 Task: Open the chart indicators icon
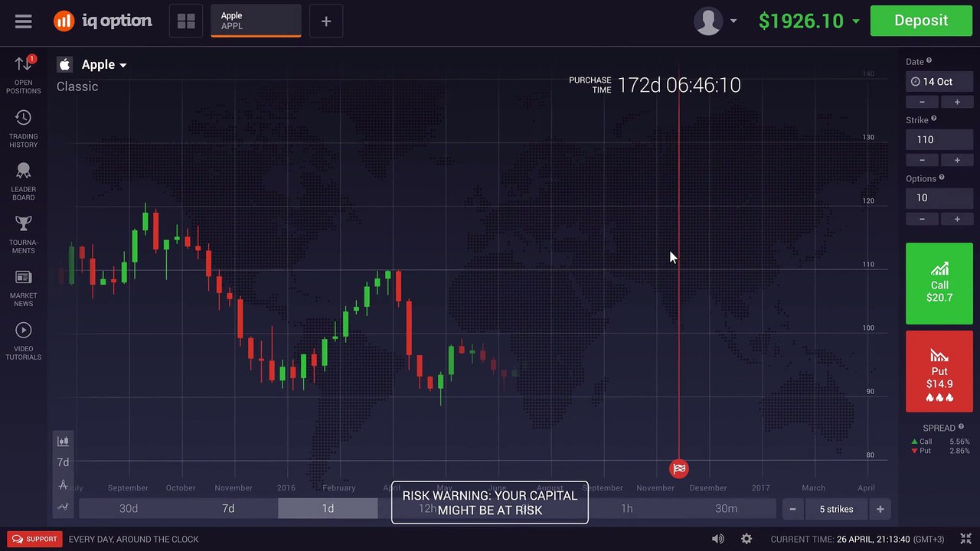(x=63, y=507)
